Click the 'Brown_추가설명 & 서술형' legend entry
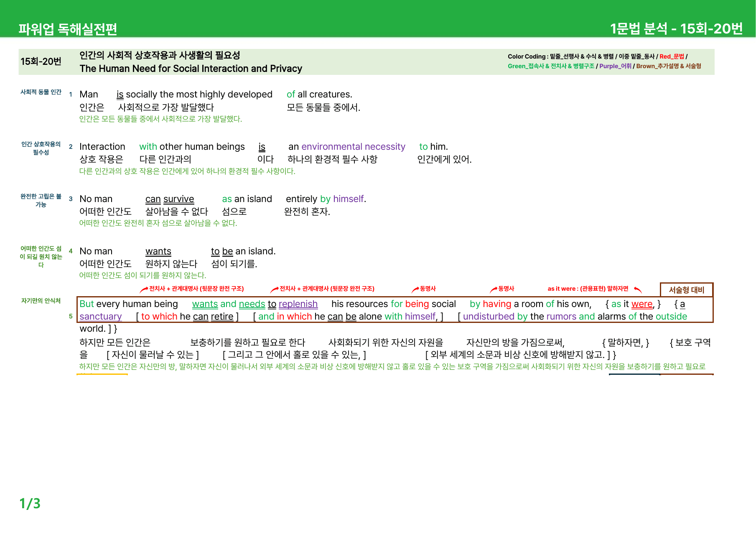 [669, 66]
